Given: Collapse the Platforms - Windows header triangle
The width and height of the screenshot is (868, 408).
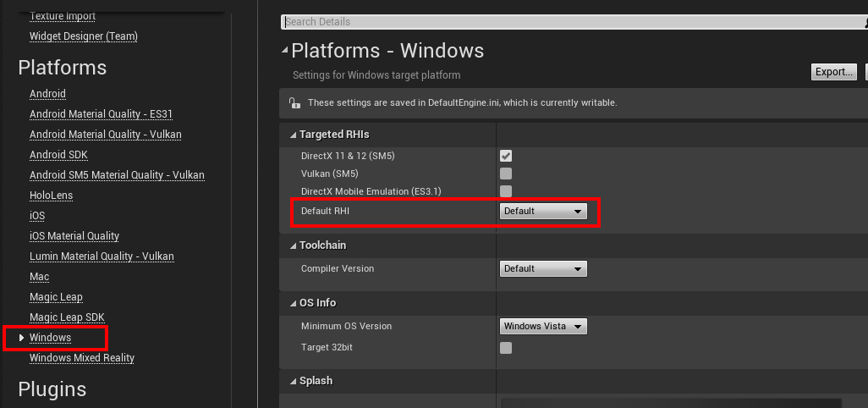Looking at the screenshot, I should (285, 51).
